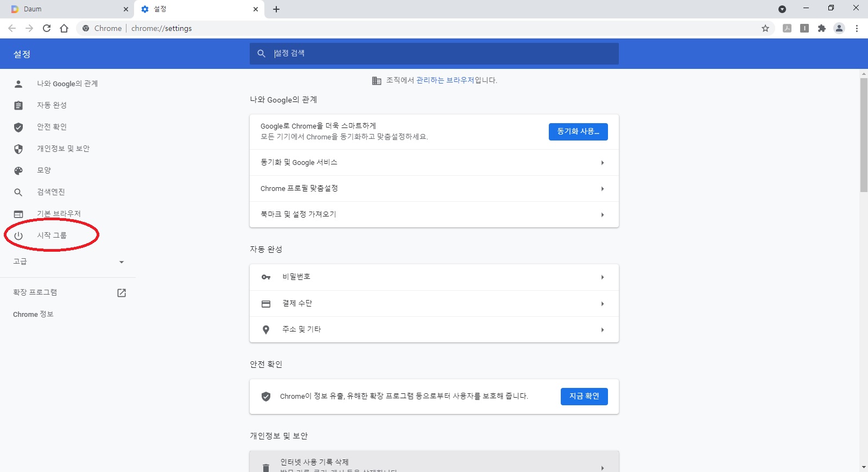
Task: Click the person icon beside 나와 Google의 관계
Action: [18, 84]
